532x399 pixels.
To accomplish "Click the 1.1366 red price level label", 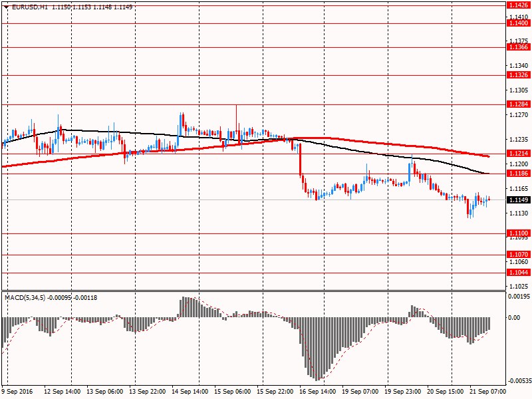I will [x=519, y=47].
